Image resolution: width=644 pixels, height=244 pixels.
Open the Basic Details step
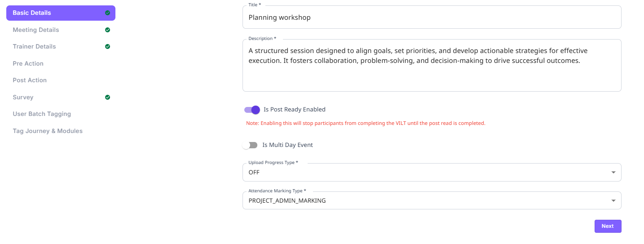[32, 13]
